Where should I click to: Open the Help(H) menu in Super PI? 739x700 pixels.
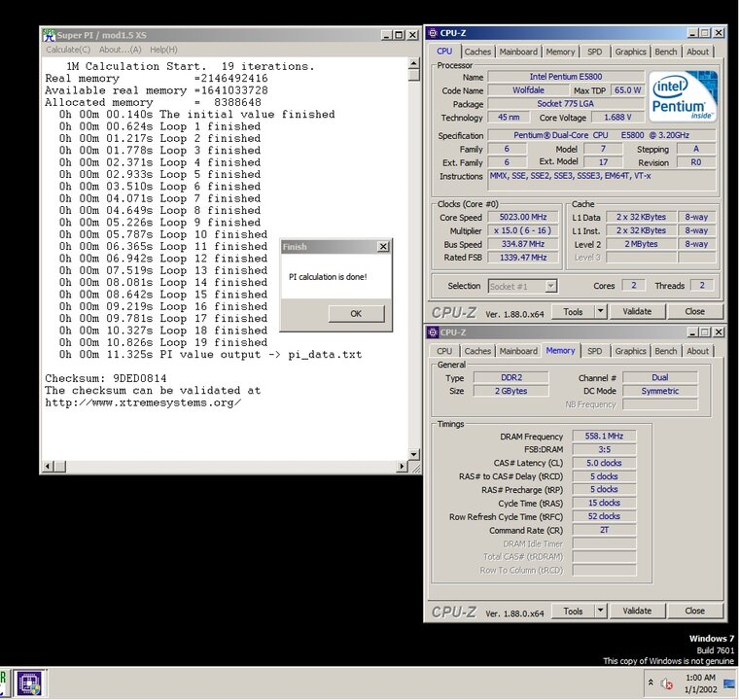[x=163, y=50]
